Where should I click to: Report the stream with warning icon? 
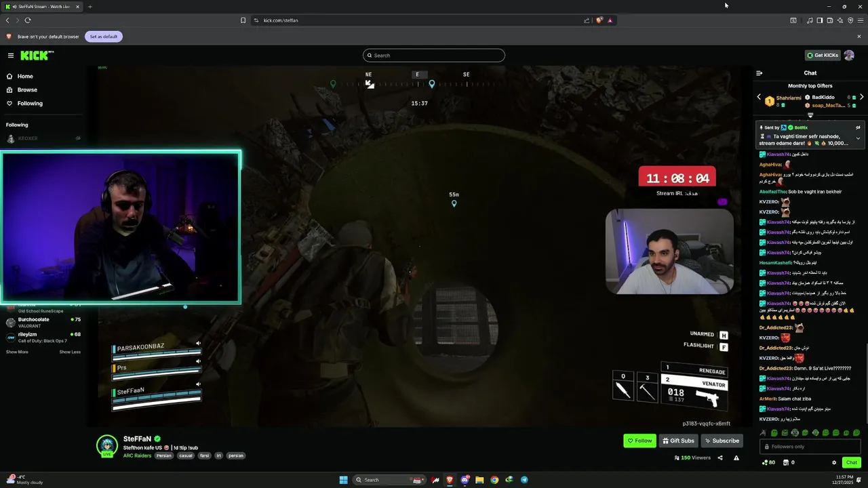pyautogui.click(x=736, y=458)
